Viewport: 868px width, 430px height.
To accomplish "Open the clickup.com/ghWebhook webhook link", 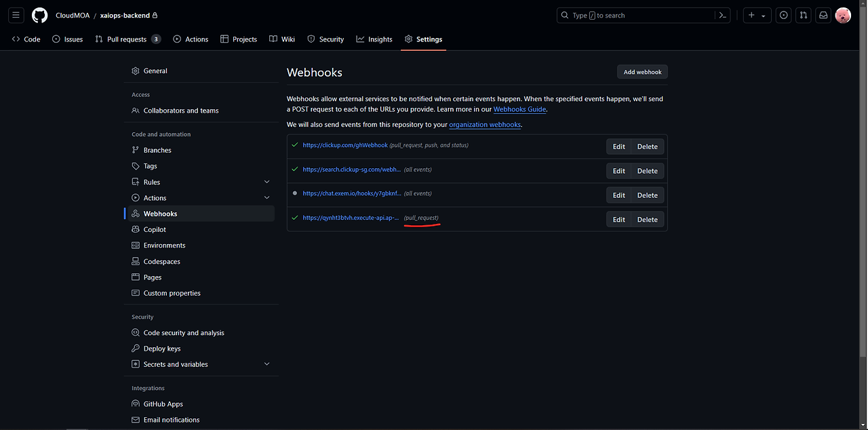I will 345,145.
